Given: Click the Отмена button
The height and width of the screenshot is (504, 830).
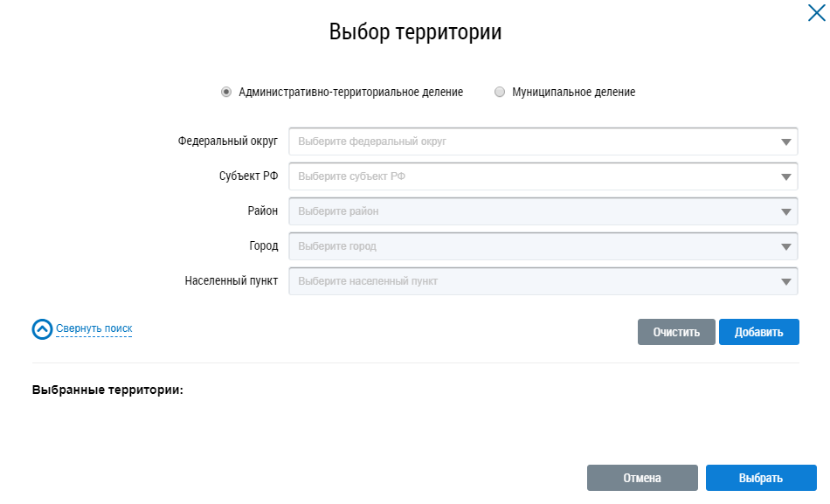Looking at the screenshot, I should coord(642,478).
